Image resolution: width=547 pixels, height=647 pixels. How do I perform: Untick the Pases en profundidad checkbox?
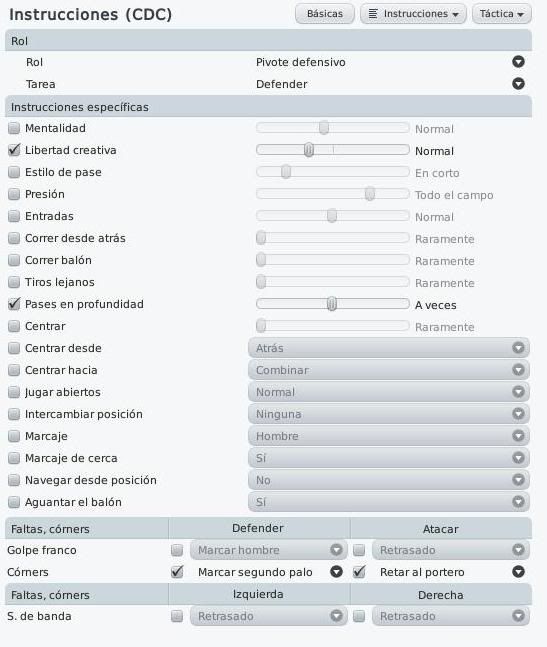pos(14,304)
